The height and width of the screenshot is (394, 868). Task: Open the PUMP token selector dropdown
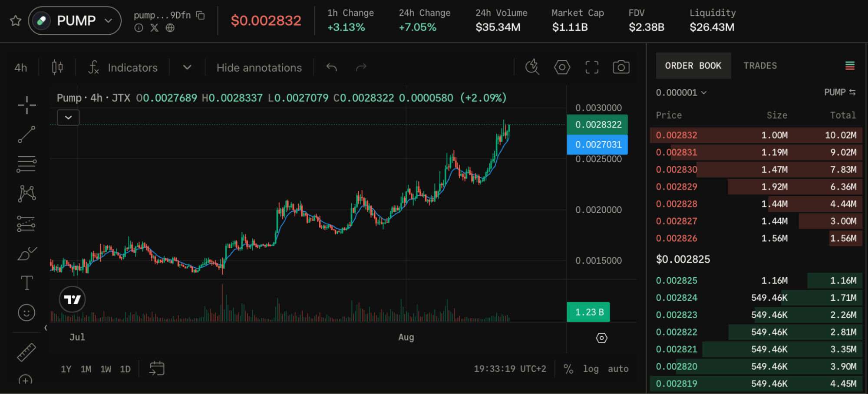point(75,20)
